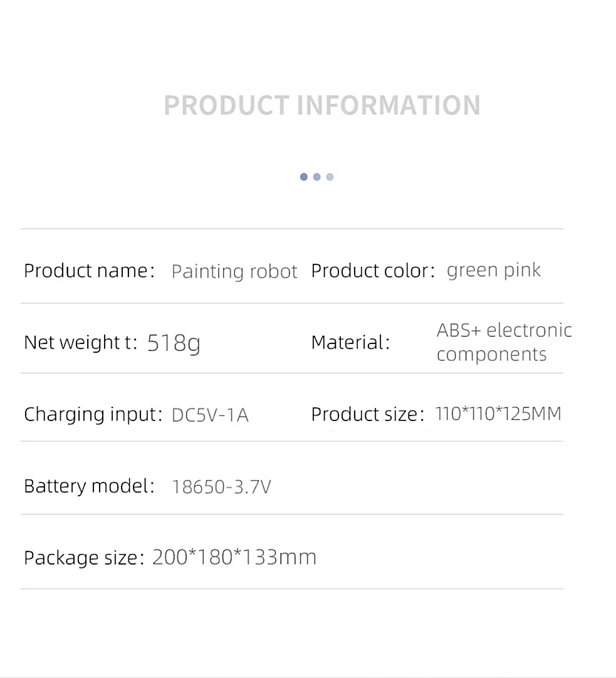The height and width of the screenshot is (678, 616).
Task: Select the "Painting robot" product name value
Action: (234, 271)
